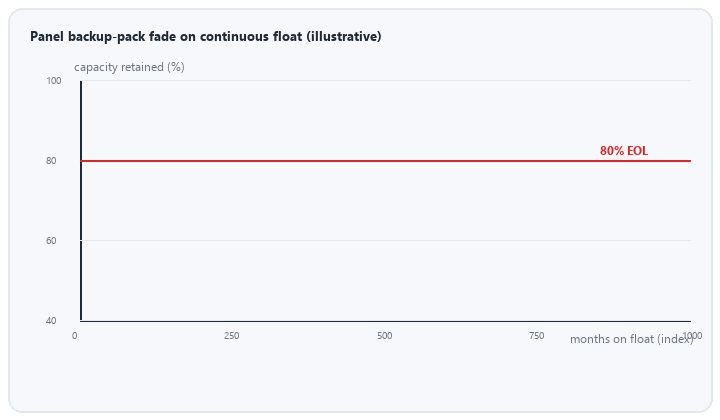The width and height of the screenshot is (720, 420).
Task: Click the empty plot area below 60 gridline
Action: coord(386,280)
